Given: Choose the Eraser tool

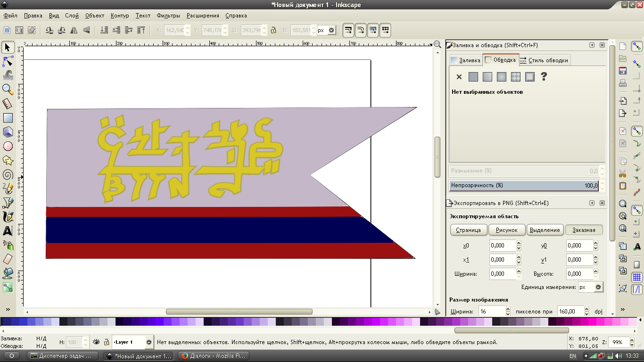Looking at the screenshot, I should [x=8, y=259].
